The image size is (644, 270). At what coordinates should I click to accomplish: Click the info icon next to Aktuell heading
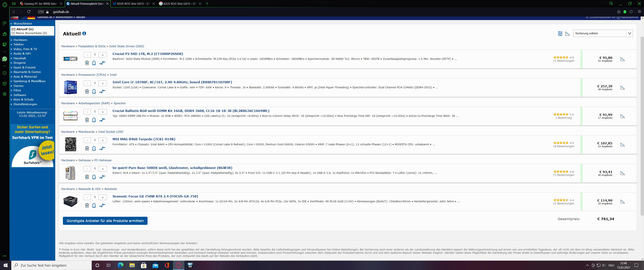84,33
